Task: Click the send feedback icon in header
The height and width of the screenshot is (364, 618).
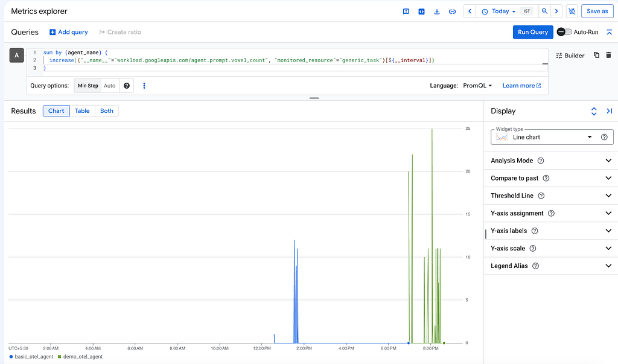Action: 406,11
